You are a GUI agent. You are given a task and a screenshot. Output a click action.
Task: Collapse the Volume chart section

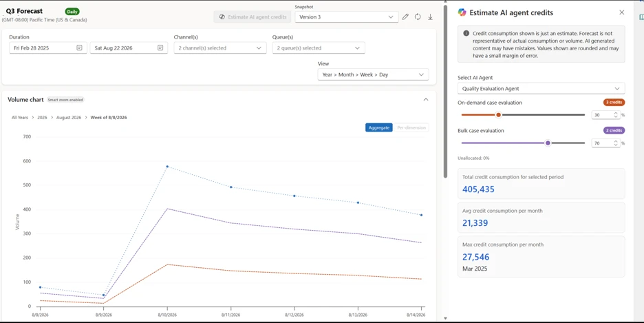(x=426, y=99)
